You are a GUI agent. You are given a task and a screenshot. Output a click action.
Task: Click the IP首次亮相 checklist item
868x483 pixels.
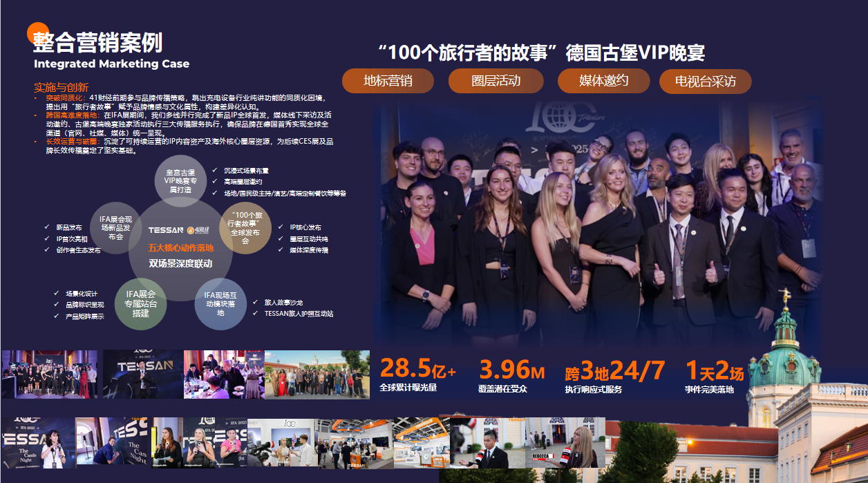pos(73,238)
